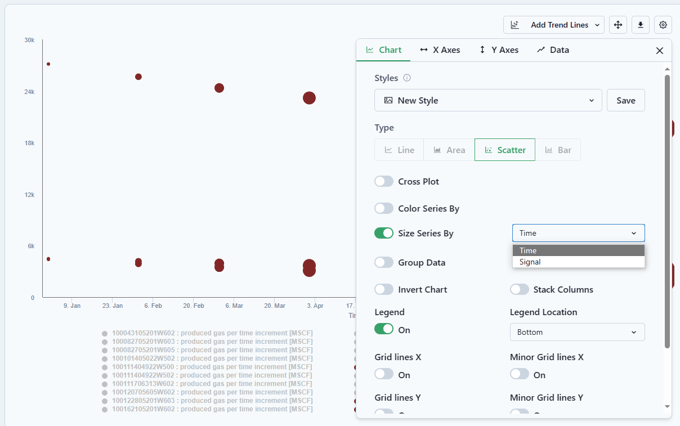The height and width of the screenshot is (426, 680).
Task: Click the Styles help info icon
Action: (407, 78)
